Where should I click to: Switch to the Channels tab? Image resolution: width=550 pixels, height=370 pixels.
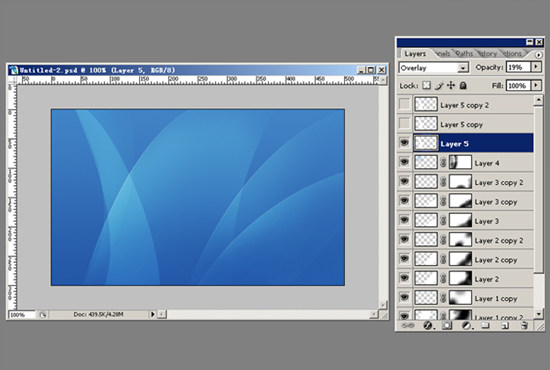click(443, 54)
